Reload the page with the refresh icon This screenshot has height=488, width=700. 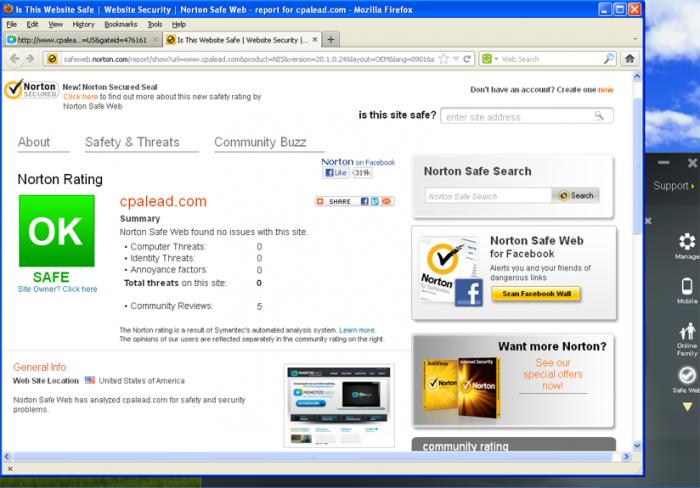pyautogui.click(x=467, y=58)
